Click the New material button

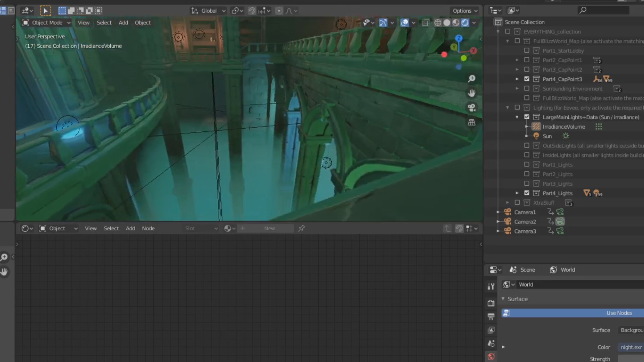[x=269, y=228]
